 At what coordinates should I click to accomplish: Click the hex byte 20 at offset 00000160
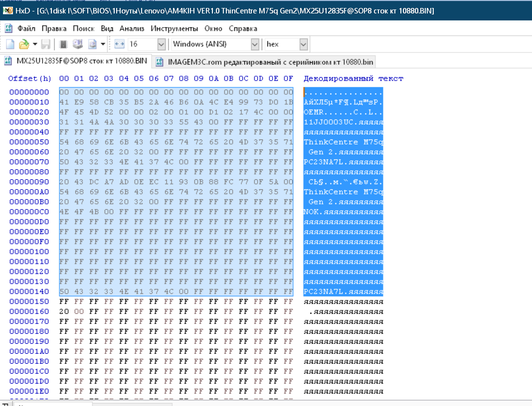[x=64, y=311]
